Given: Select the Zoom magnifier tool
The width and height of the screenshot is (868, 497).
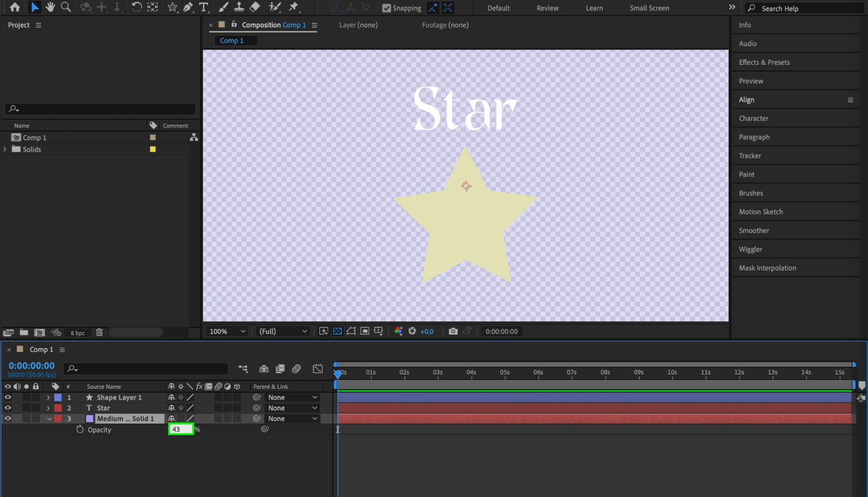Looking at the screenshot, I should click(x=66, y=7).
